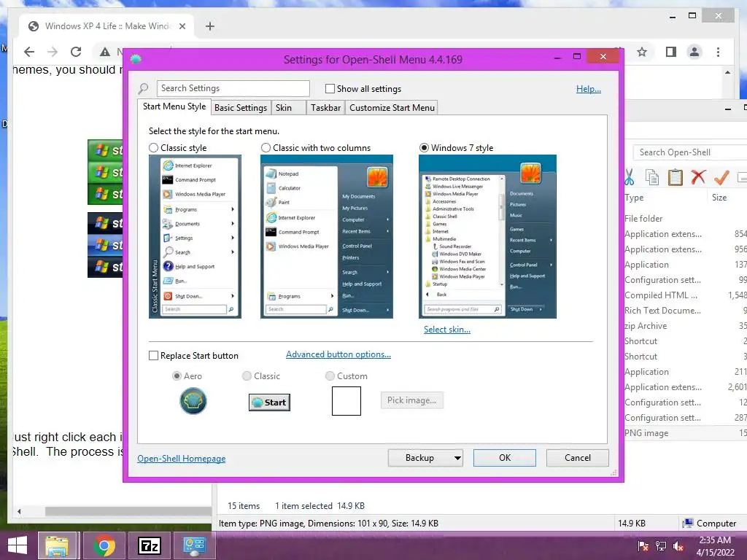The width and height of the screenshot is (747, 560).
Task: Open Chrome's three-dot menu
Action: point(718,52)
